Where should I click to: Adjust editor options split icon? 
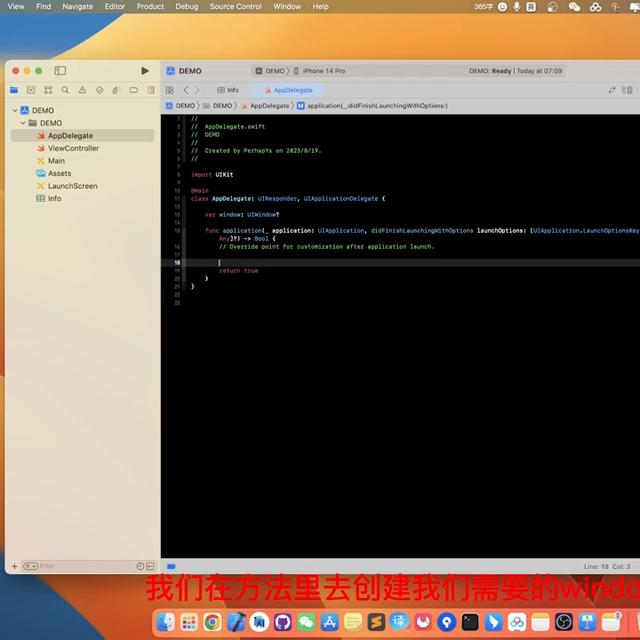click(627, 90)
